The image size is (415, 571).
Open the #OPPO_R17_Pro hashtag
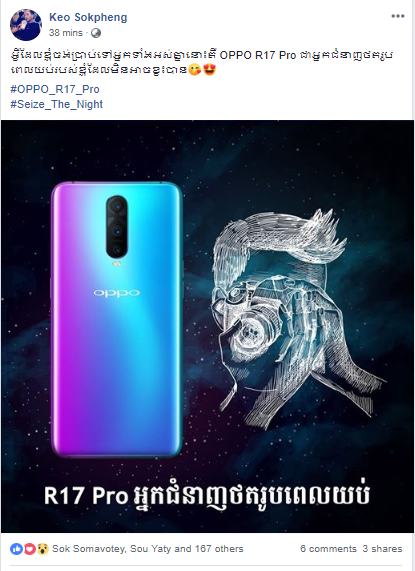55,89
